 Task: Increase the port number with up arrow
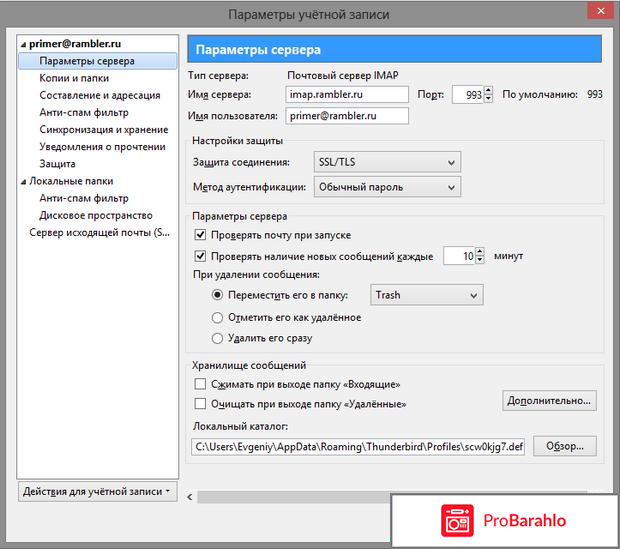click(x=487, y=90)
